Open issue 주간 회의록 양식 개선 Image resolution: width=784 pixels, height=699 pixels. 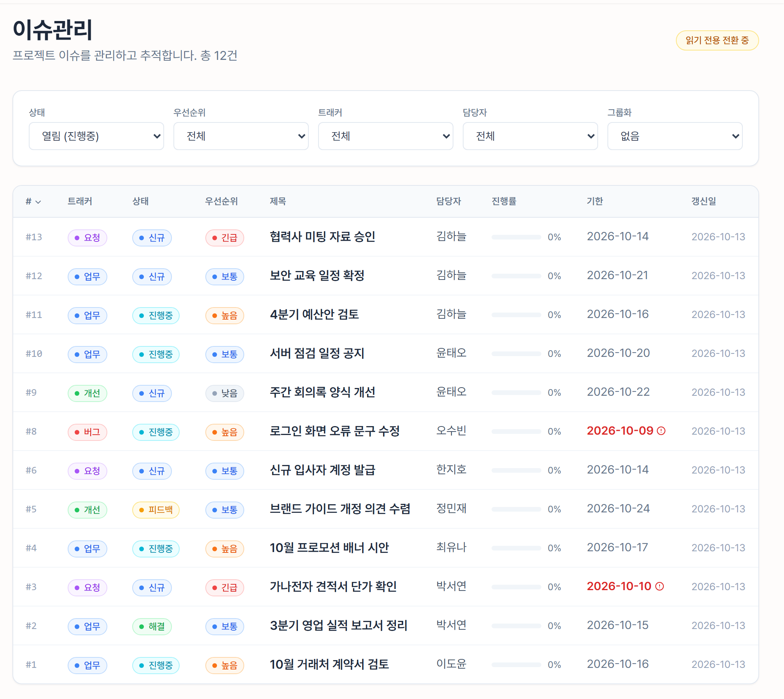[x=322, y=392]
